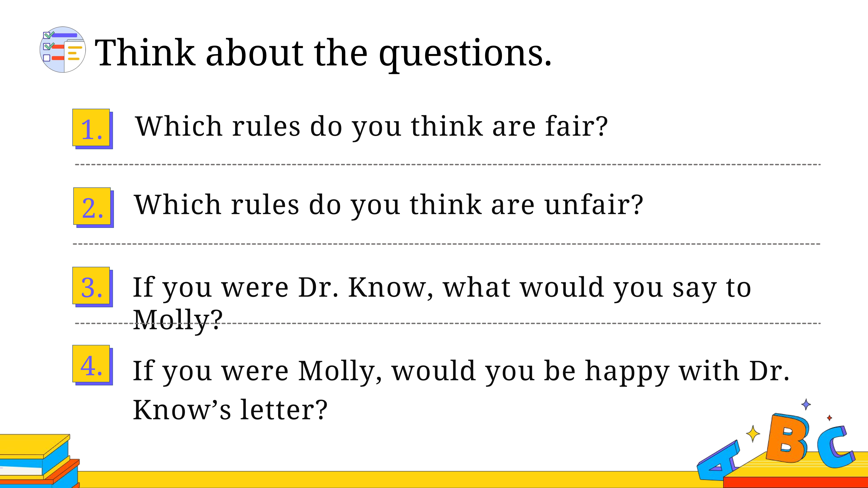This screenshot has height=488, width=868.
Task: Click the dashed line under question 1
Action: [447, 165]
